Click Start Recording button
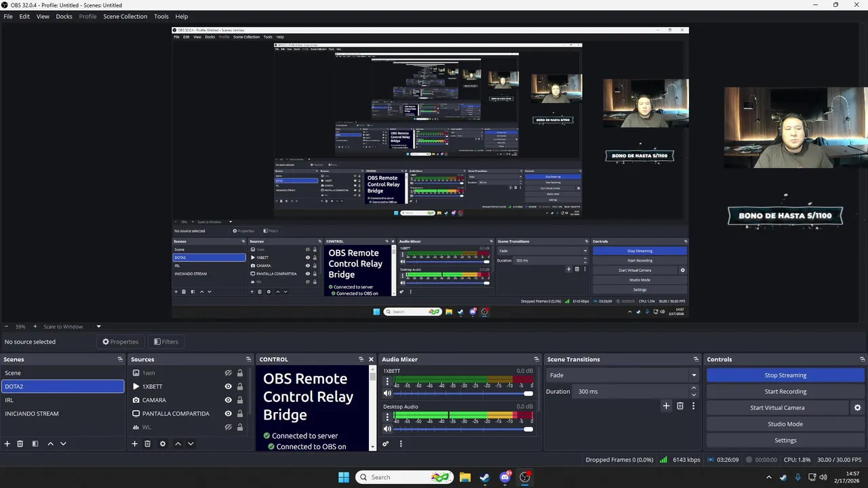Viewport: 868px width, 488px height. point(785,392)
